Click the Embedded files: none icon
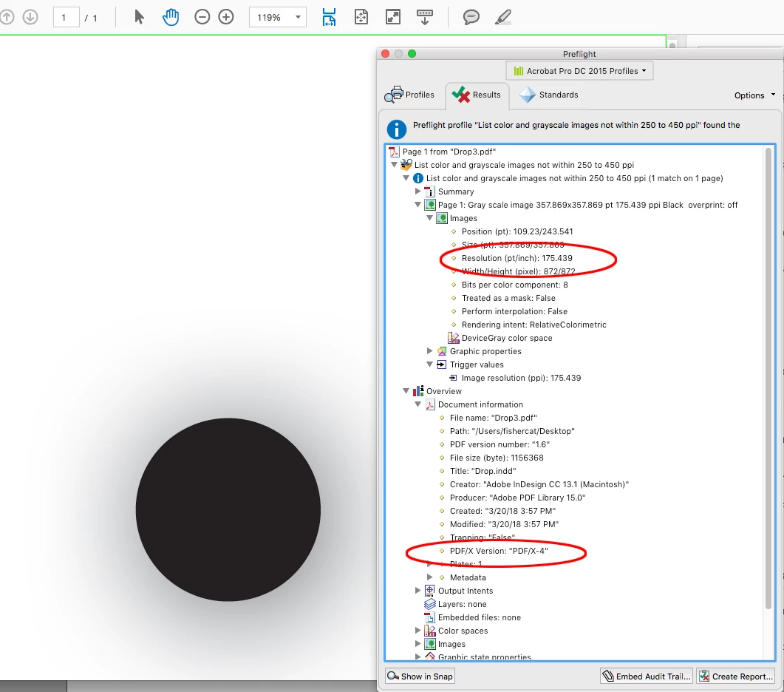This screenshot has width=784, height=692. [430, 617]
